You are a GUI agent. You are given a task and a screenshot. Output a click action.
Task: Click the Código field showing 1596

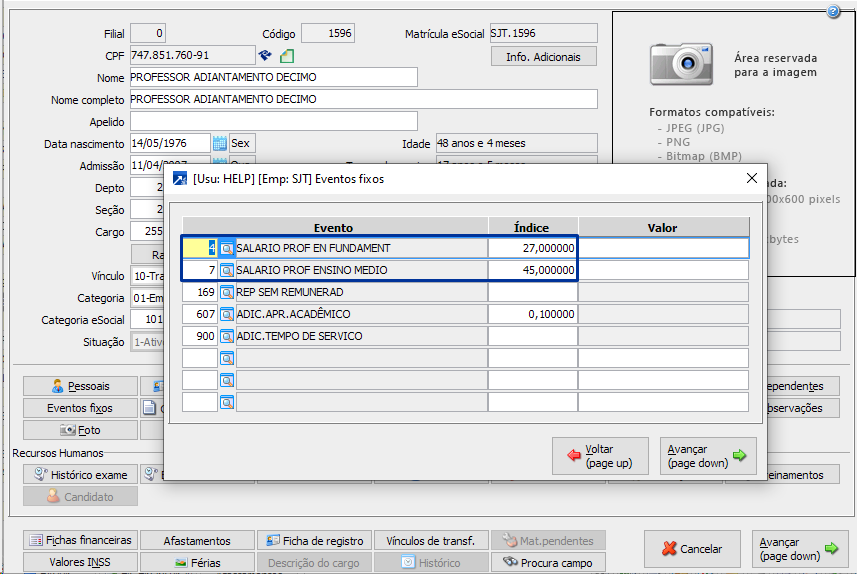tap(328, 33)
